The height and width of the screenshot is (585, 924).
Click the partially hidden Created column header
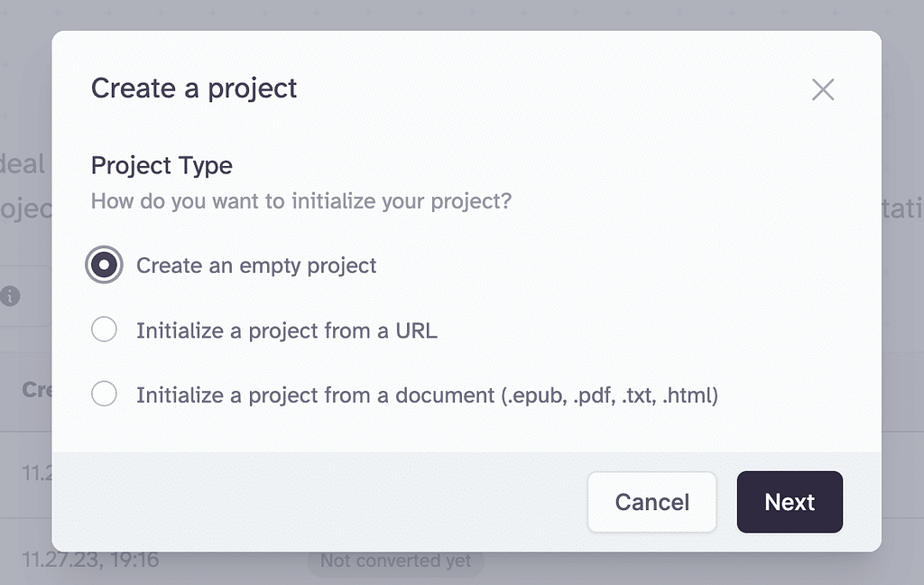[36, 389]
